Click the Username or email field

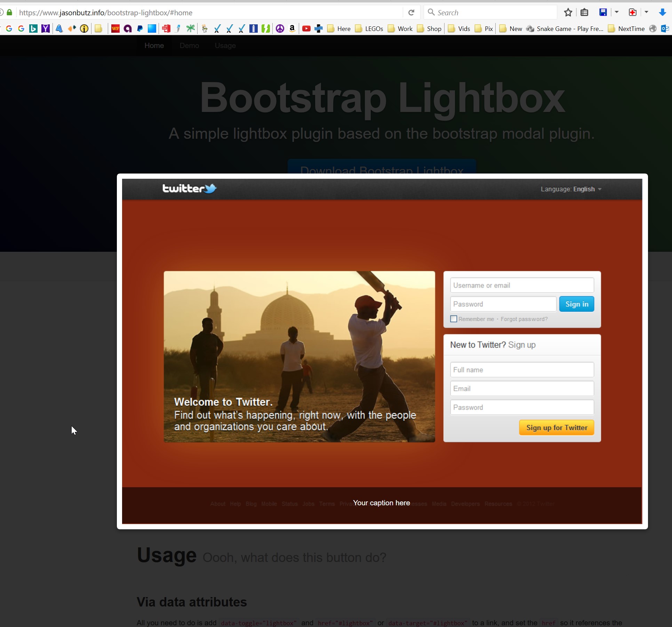pos(521,285)
